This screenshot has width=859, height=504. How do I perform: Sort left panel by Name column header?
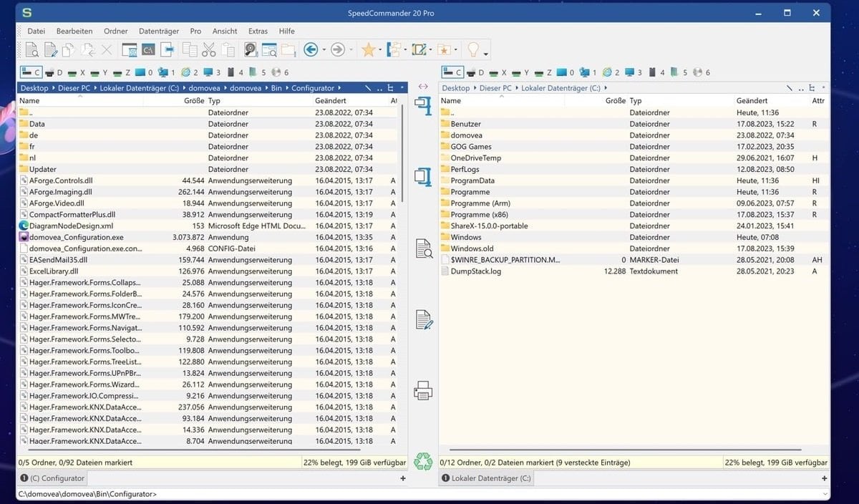coord(29,101)
